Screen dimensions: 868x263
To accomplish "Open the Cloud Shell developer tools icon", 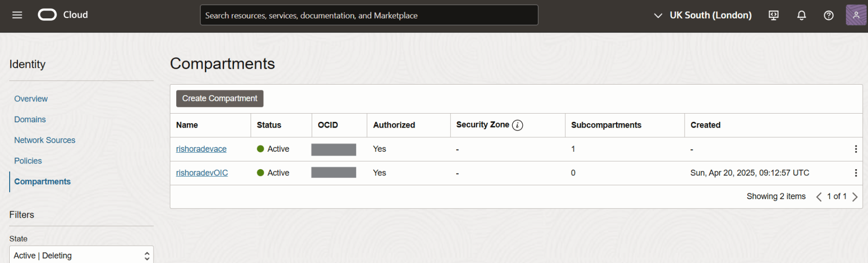I will click(773, 15).
